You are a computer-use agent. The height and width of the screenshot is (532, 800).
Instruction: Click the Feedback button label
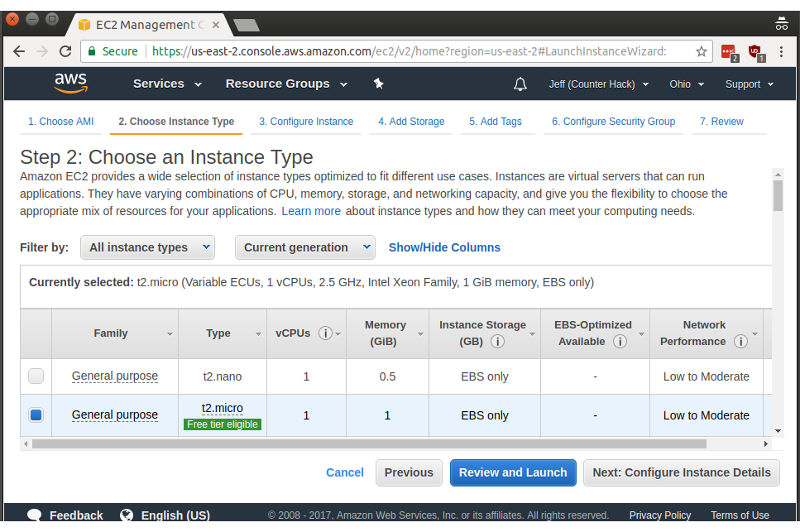76,515
